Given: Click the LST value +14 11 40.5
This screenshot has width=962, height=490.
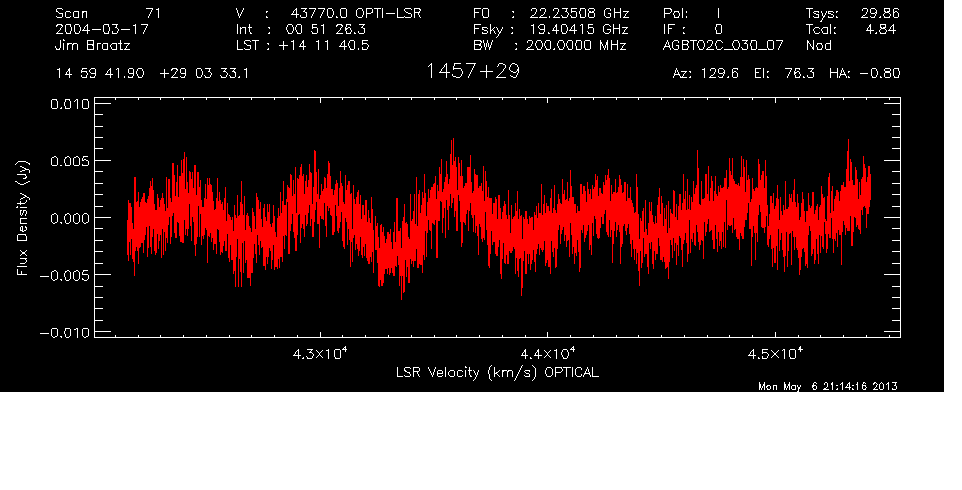Looking at the screenshot, I should 323,45.
